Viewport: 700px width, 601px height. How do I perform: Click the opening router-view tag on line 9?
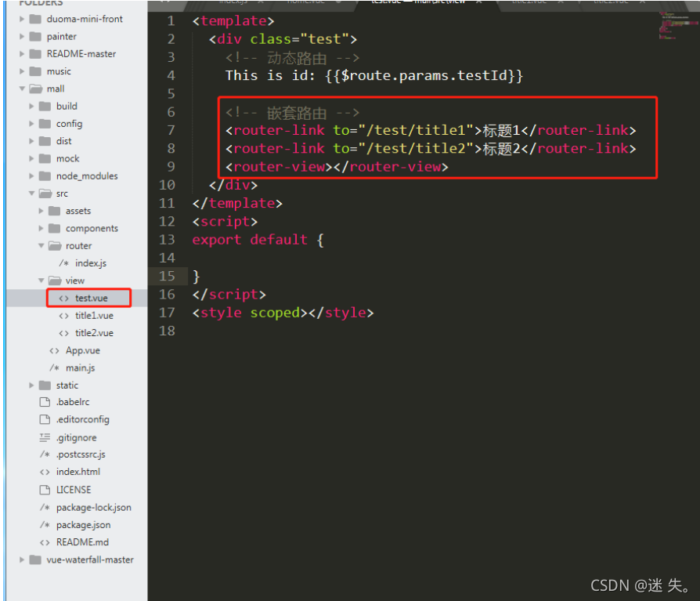point(279,167)
